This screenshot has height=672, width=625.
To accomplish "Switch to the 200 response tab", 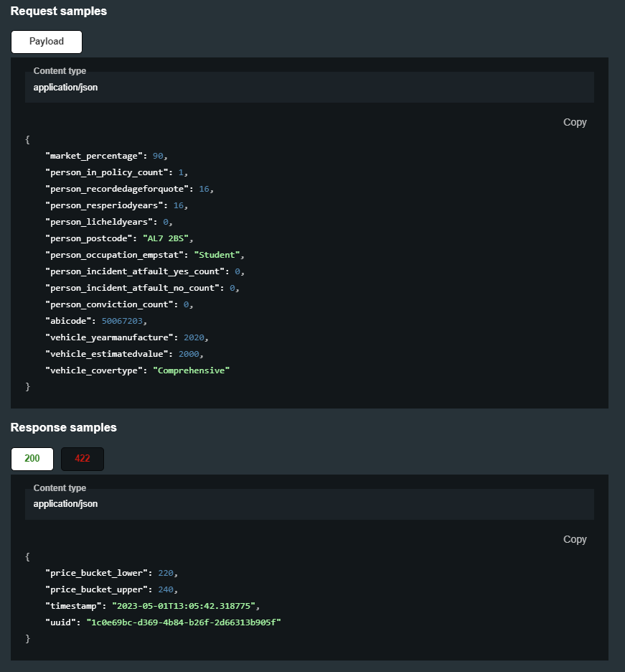I will click(32, 459).
